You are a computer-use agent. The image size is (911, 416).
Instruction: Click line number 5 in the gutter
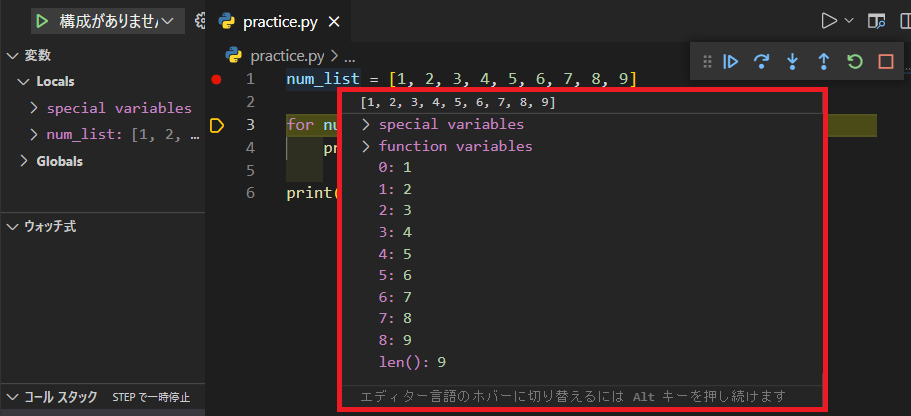click(250, 170)
